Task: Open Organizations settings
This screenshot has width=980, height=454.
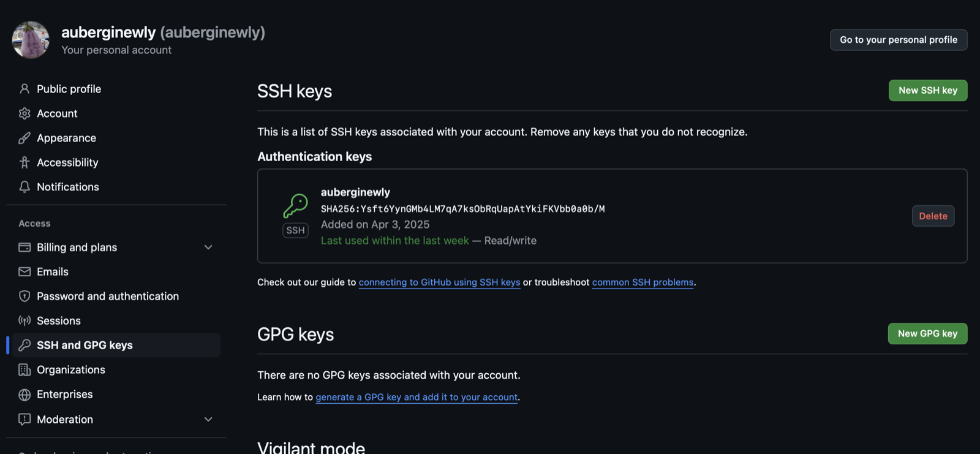Action: [x=116, y=369]
